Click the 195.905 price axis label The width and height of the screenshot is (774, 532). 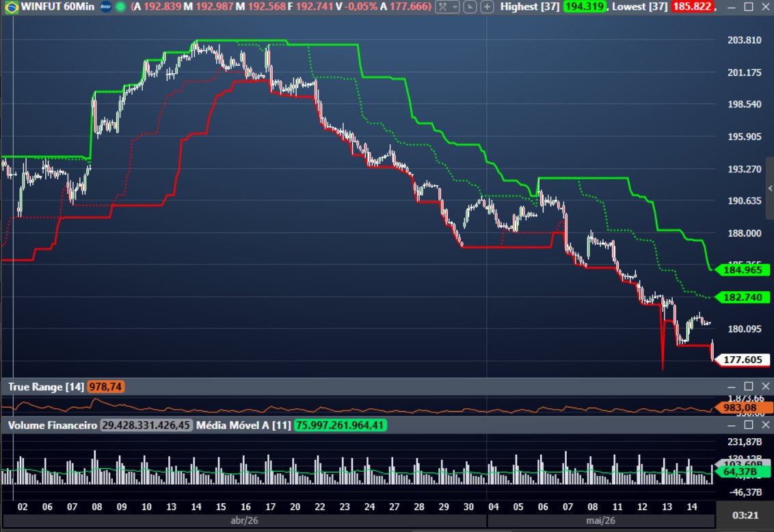pos(745,137)
